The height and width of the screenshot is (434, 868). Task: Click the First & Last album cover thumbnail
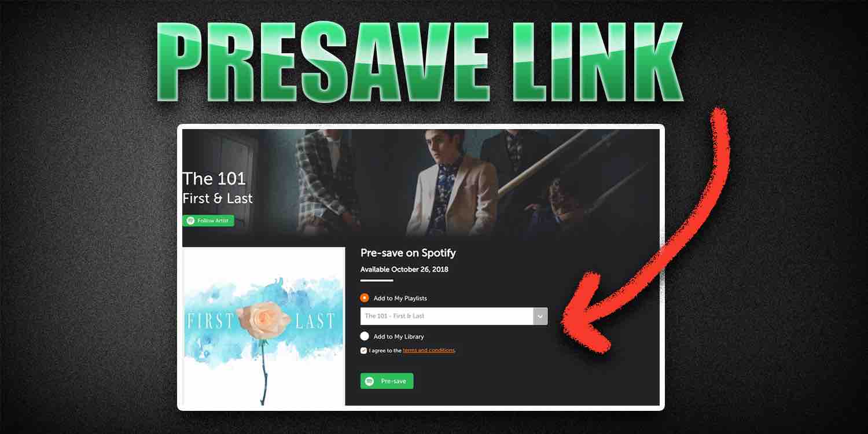click(264, 326)
